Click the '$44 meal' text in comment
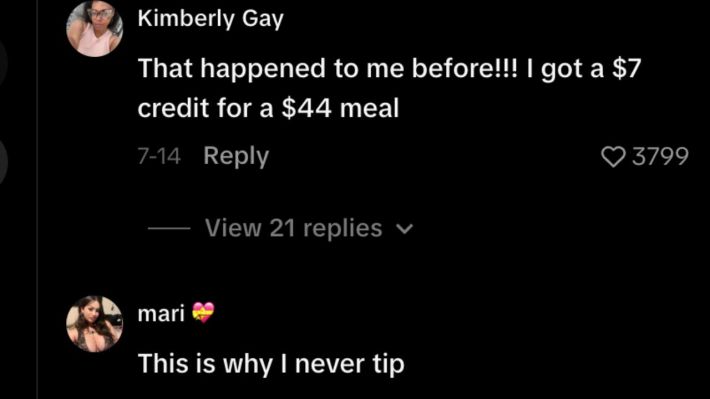The image size is (710, 399). click(340, 109)
